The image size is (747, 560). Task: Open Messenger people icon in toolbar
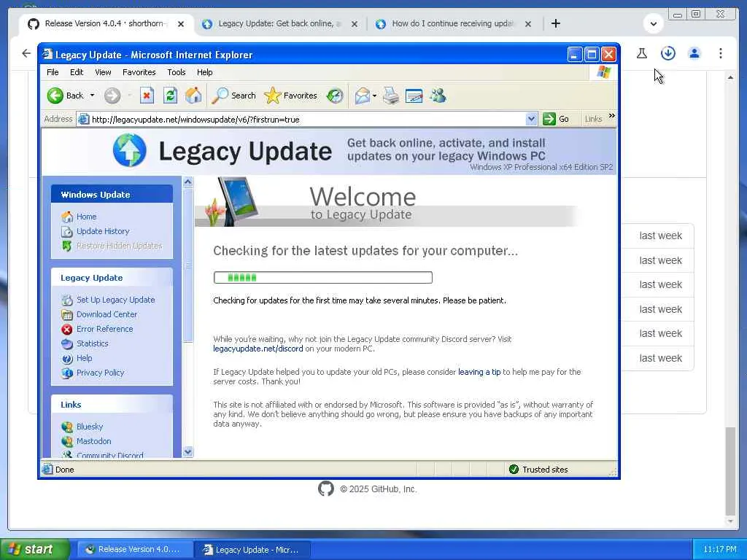438,96
